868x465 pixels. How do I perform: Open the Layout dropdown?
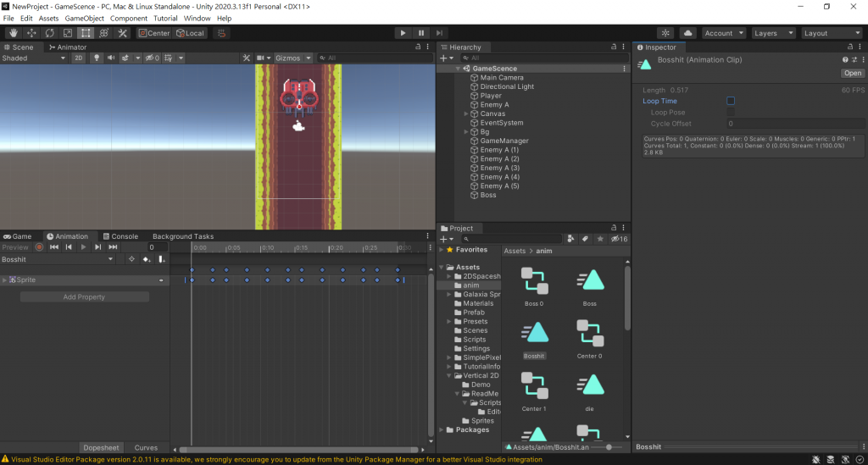coord(832,33)
